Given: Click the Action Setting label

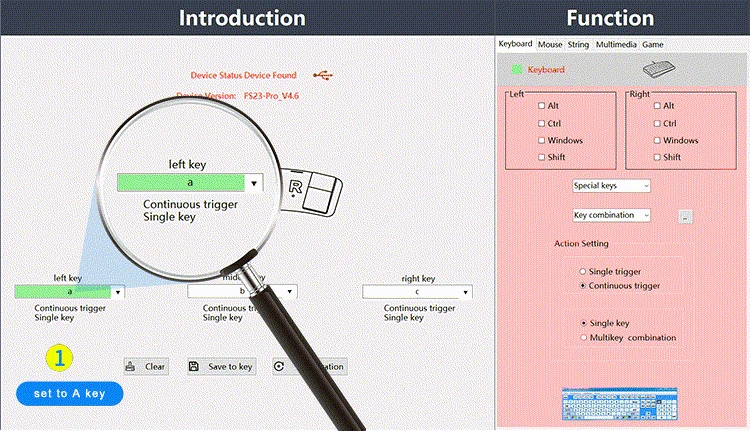Looking at the screenshot, I should 581,243.
